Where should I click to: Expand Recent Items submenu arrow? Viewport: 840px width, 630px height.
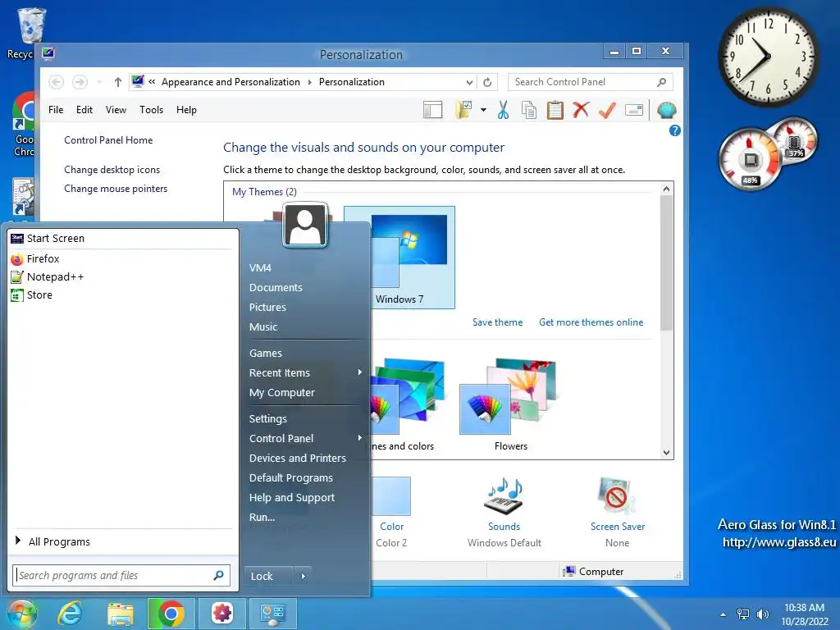pyautogui.click(x=360, y=372)
